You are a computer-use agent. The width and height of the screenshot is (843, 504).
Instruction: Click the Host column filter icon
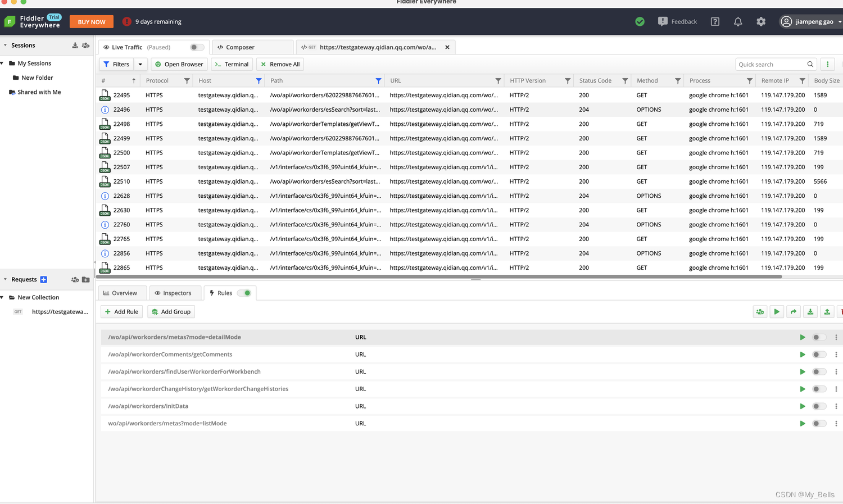[259, 81]
